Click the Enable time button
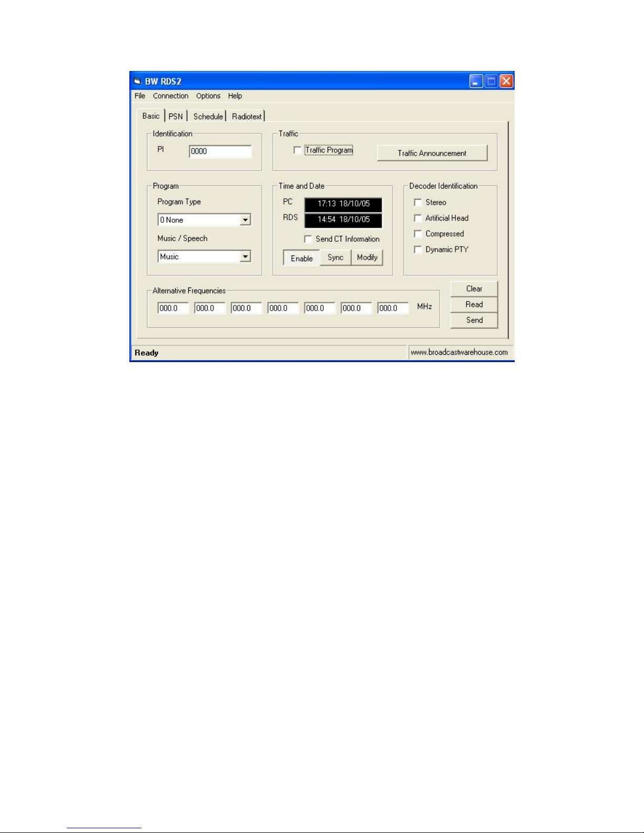This screenshot has width=644, height=833. 302,258
